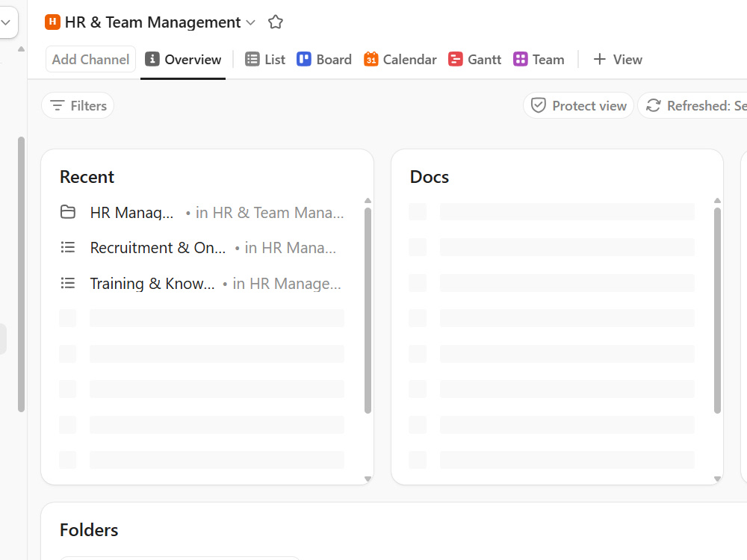The width and height of the screenshot is (747, 560).
Task: Click list icon beside Training & Know...
Action: point(68,283)
